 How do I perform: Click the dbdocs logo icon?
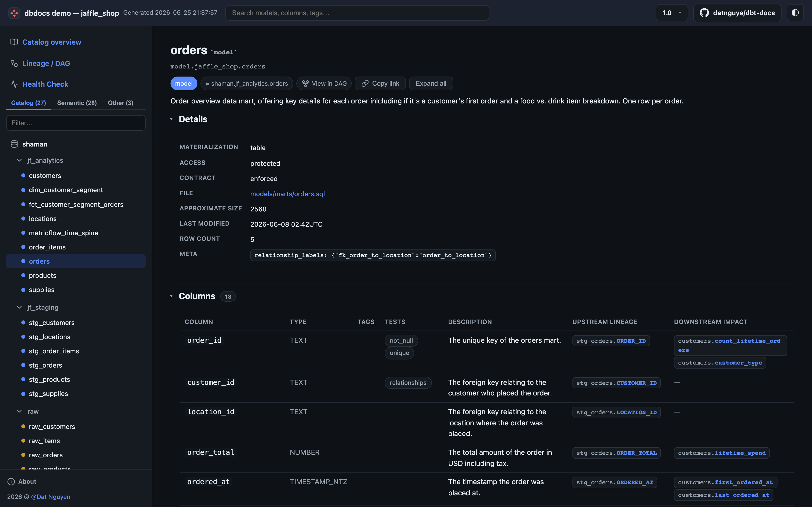14,13
